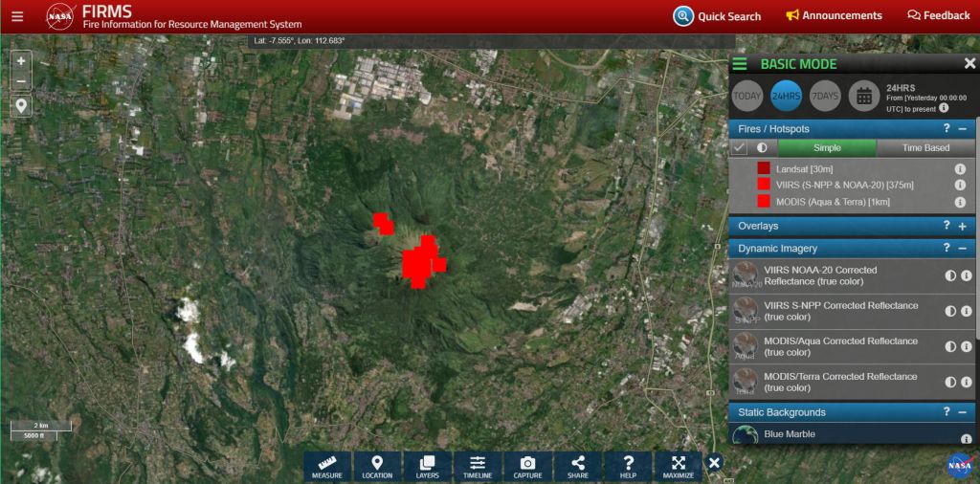Image resolution: width=980 pixels, height=484 pixels.
Task: Click the red VIIRS legend color swatch
Action: coord(764,185)
